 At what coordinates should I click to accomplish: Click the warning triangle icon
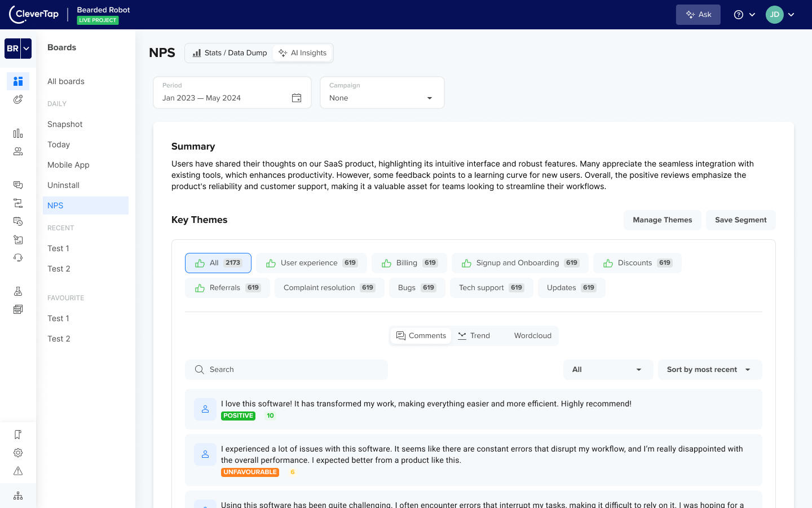(18, 471)
